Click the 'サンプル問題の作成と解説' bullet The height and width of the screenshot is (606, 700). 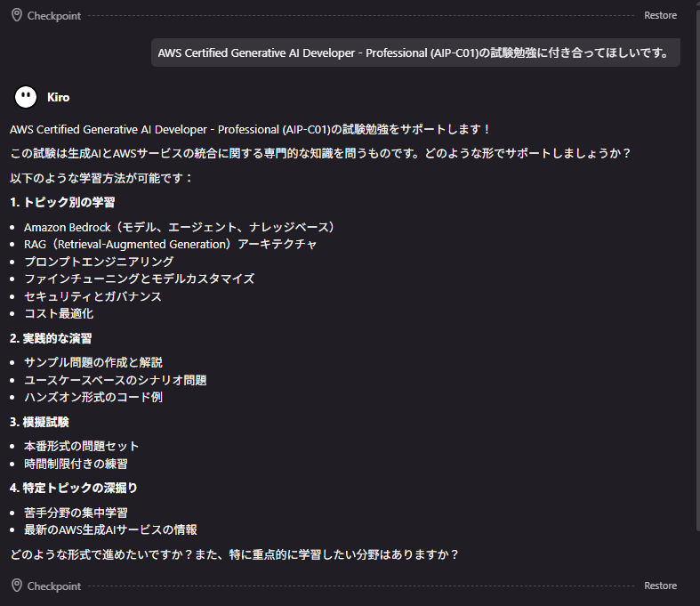point(93,362)
